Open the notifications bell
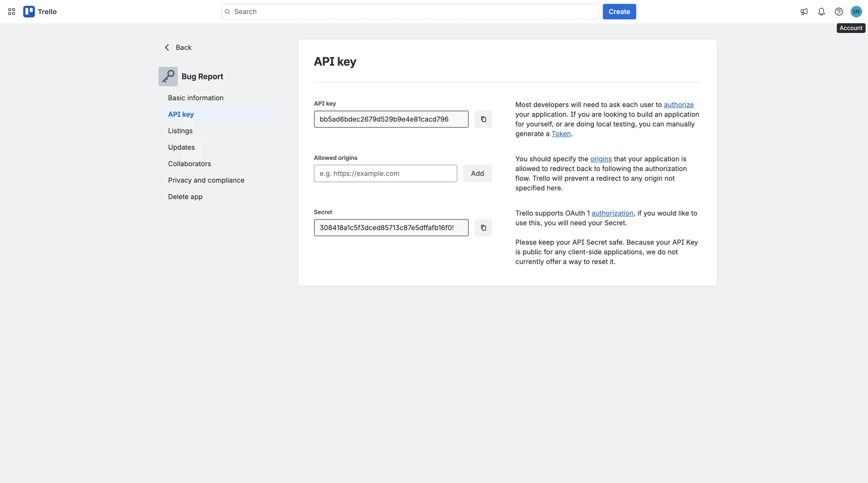The image size is (868, 483). (x=821, y=12)
